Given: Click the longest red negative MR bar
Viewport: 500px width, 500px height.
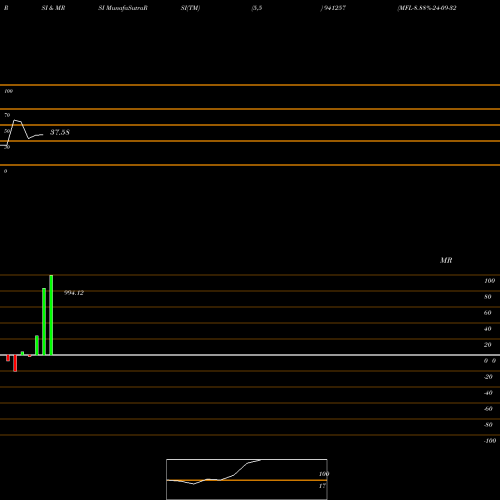Looking at the screenshot, I should coord(15,363).
